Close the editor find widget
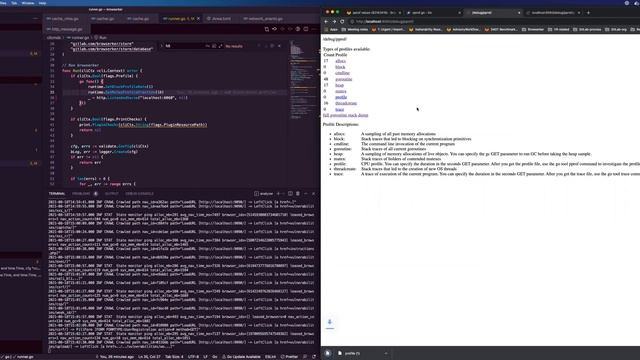The width and height of the screenshot is (640, 360). point(280,46)
